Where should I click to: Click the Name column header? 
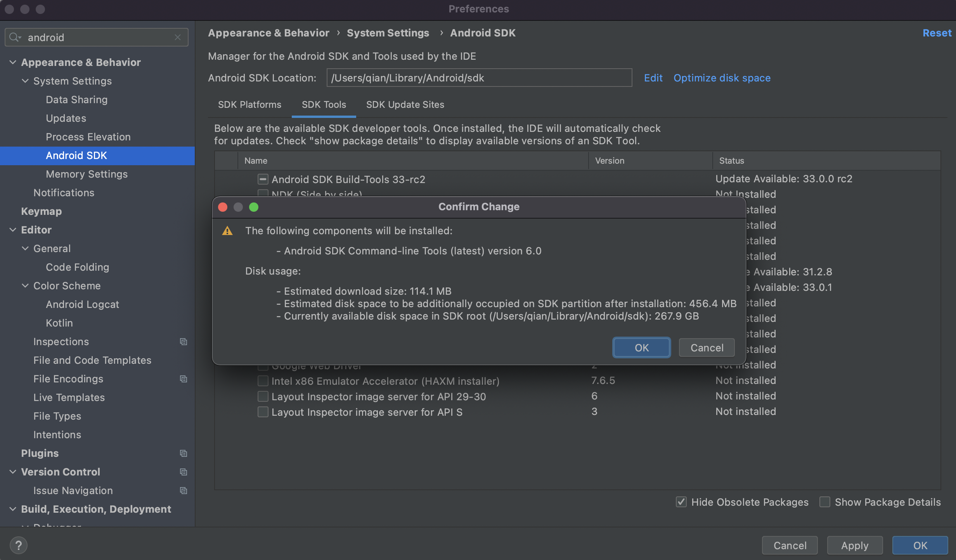pyautogui.click(x=413, y=161)
